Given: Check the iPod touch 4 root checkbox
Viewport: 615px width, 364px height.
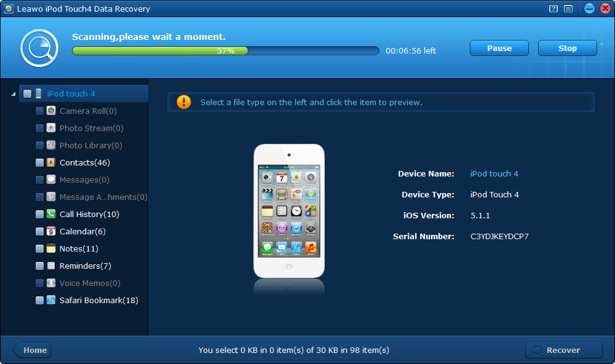Looking at the screenshot, I should click(28, 93).
